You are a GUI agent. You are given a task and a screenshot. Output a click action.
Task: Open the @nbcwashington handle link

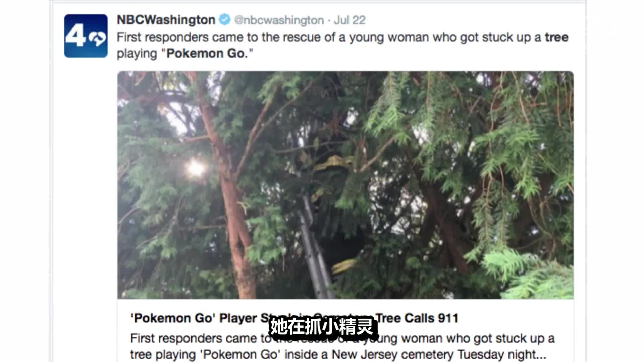pos(279,20)
